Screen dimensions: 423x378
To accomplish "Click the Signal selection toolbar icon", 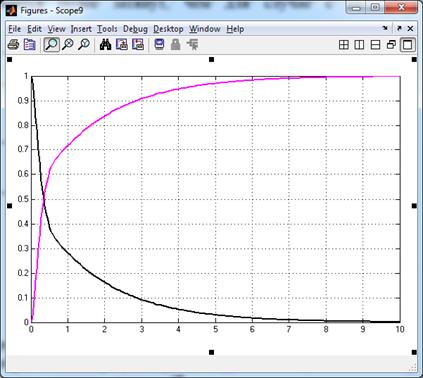I will 193,44.
